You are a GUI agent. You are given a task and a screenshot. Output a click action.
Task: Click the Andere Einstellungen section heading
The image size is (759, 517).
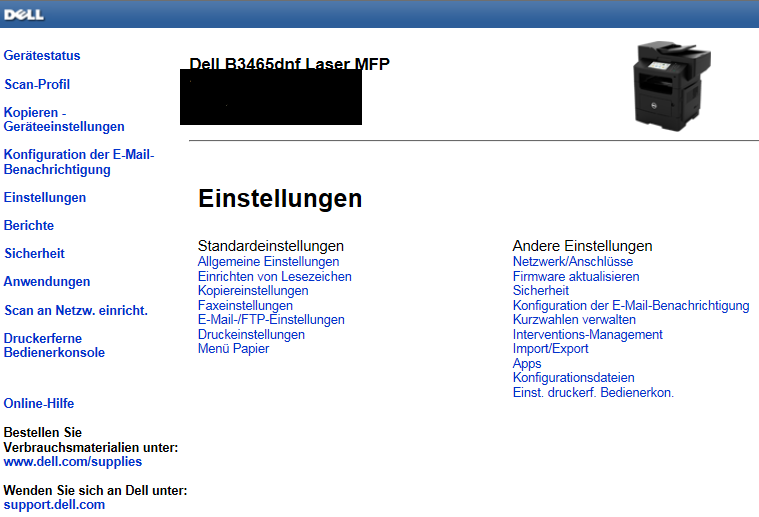point(582,246)
